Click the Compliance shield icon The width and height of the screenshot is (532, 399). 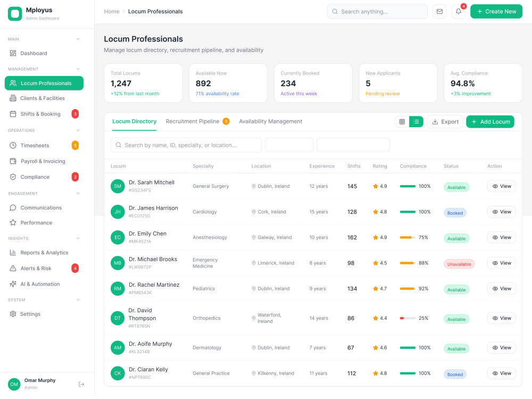[13, 177]
